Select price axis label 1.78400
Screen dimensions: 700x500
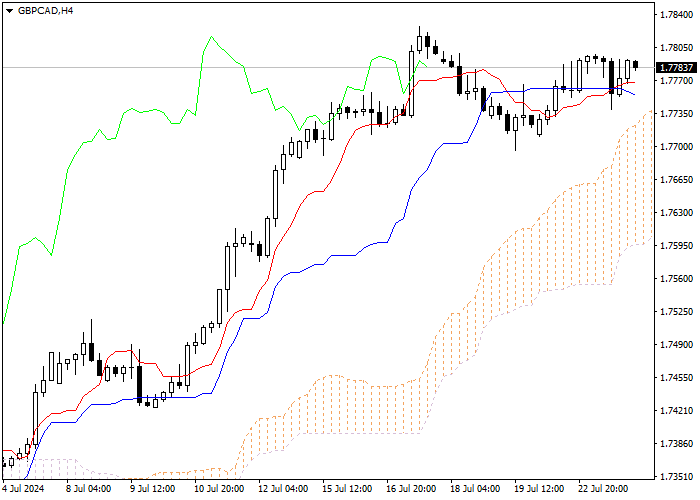coord(677,15)
